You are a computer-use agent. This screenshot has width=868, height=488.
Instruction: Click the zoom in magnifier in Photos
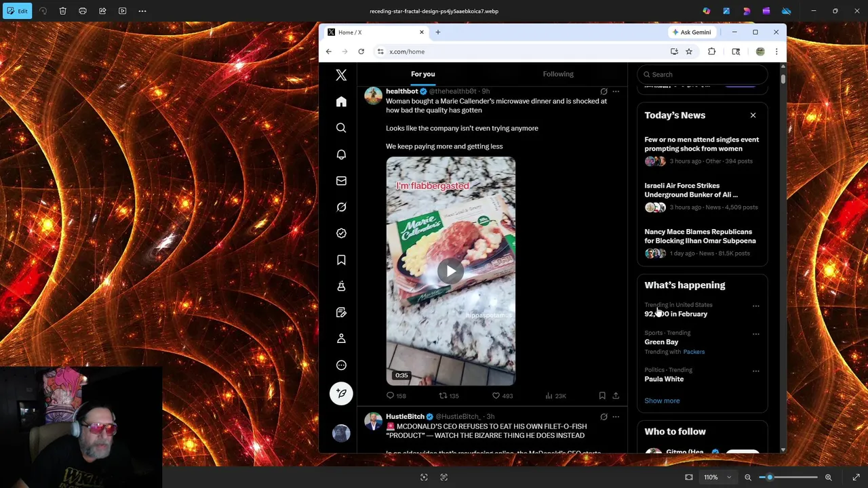[828, 477]
